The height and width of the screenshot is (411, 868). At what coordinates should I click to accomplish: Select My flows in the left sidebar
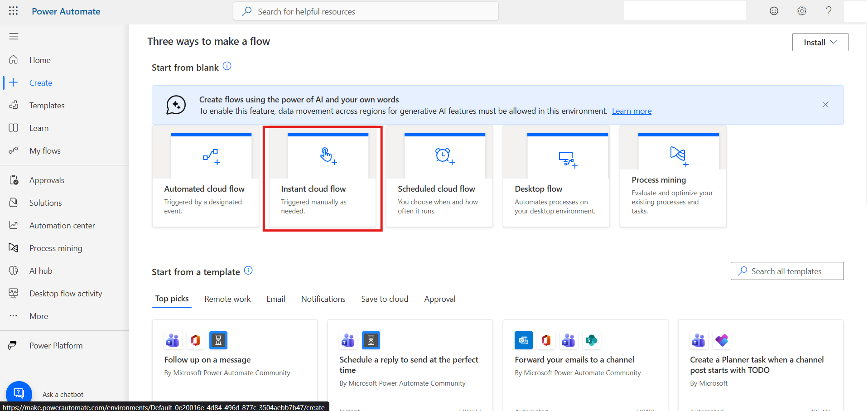(44, 150)
